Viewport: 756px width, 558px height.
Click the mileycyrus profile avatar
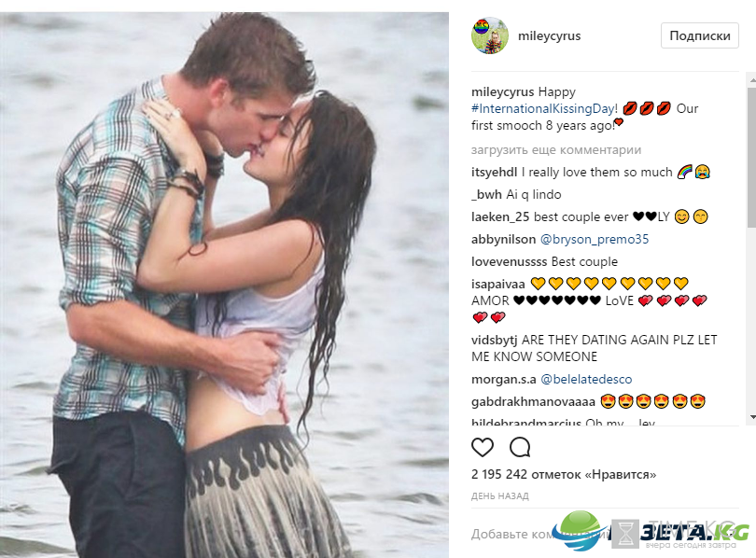tap(490, 35)
